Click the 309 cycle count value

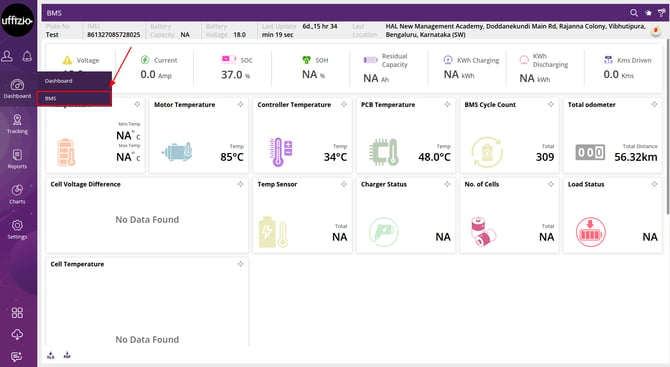pyautogui.click(x=545, y=157)
